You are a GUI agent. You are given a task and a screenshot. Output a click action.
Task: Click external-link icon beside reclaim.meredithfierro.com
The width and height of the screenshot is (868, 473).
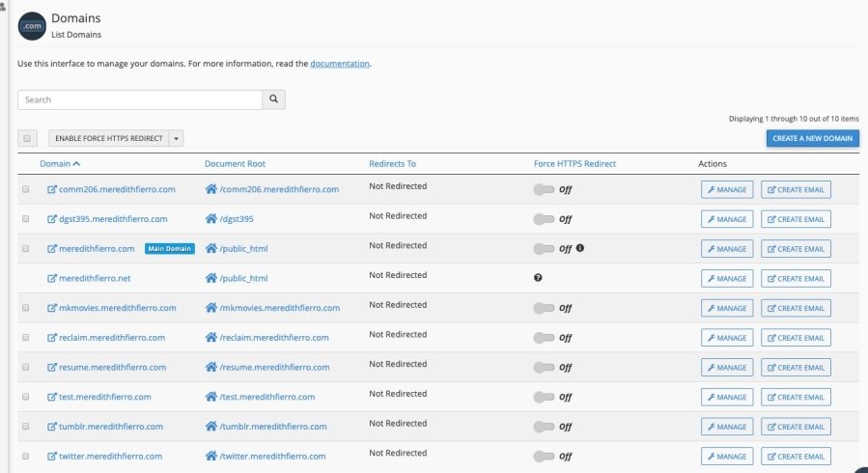52,338
